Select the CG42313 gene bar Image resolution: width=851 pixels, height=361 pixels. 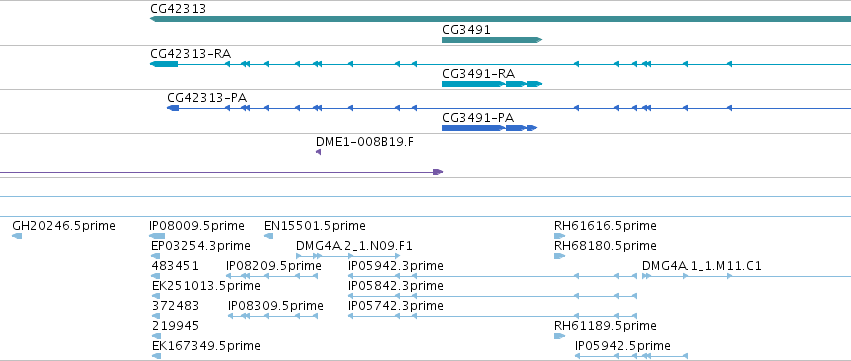point(500,19)
